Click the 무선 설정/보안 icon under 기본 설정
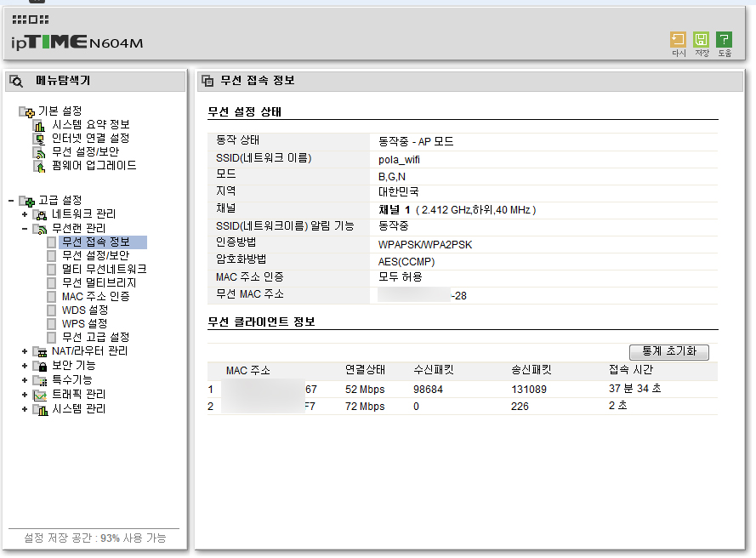The width and height of the screenshot is (756, 558). [x=39, y=152]
